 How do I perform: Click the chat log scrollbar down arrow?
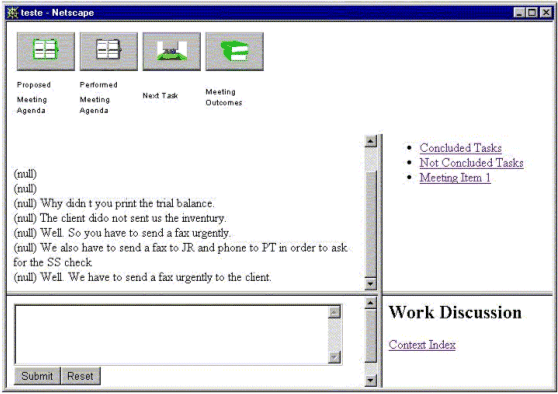pos(370,283)
